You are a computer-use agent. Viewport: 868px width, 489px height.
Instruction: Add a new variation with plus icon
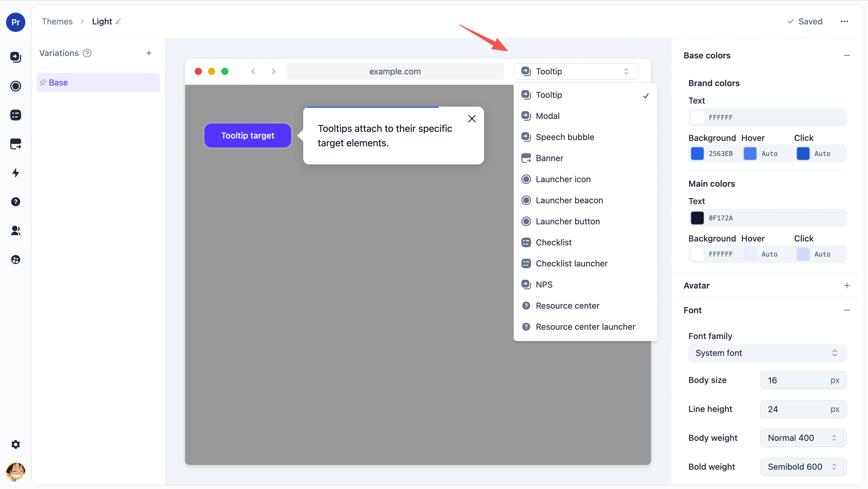click(149, 53)
